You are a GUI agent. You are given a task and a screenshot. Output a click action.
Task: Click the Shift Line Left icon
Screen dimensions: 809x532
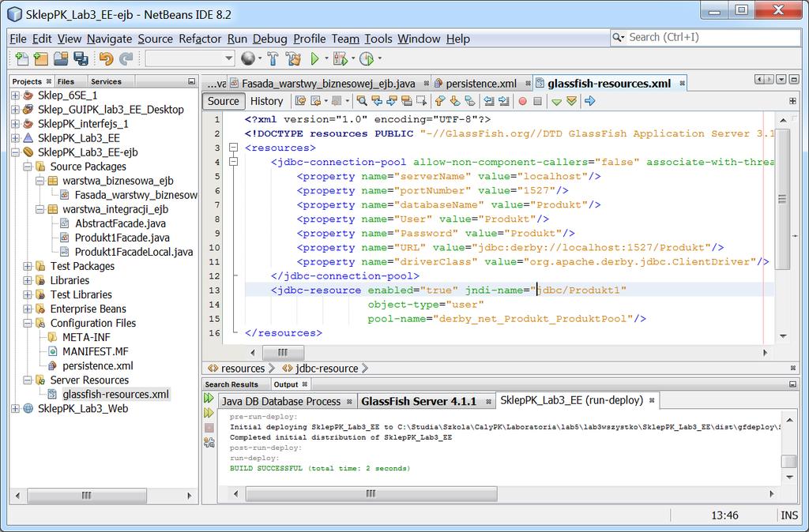coord(488,101)
